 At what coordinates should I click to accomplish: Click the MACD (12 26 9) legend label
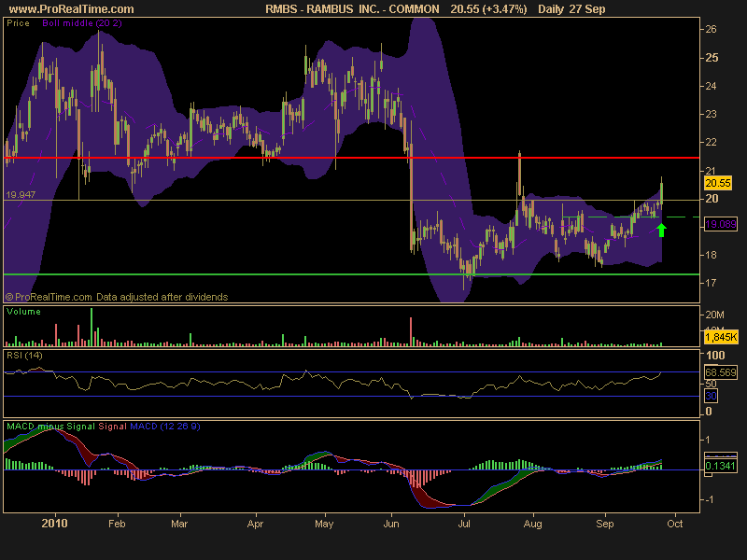165,427
